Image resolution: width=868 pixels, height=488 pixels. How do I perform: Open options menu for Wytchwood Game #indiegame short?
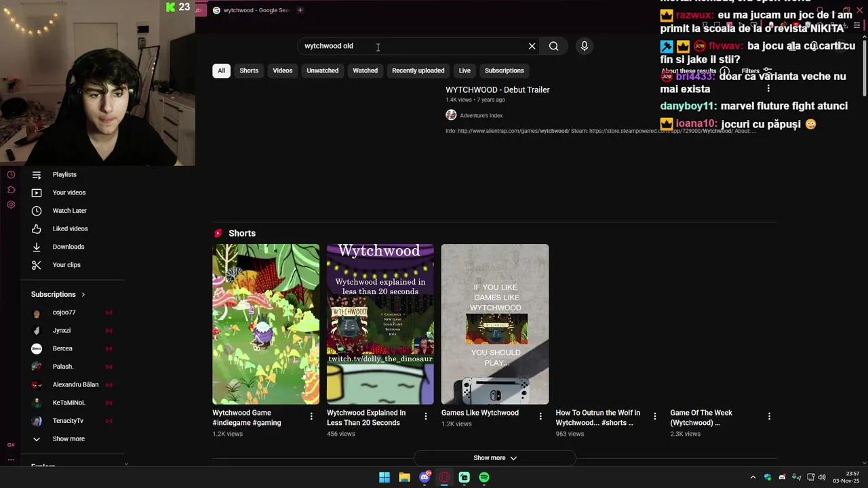(311, 416)
